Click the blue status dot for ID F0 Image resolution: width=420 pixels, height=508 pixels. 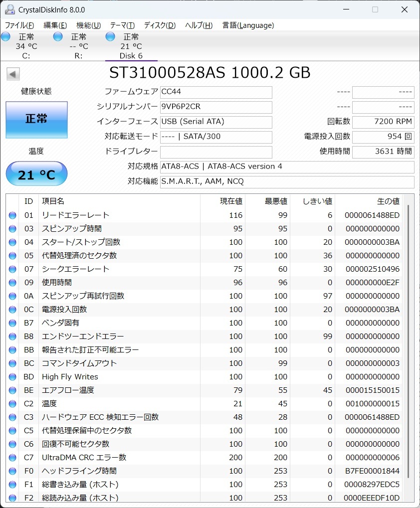(x=12, y=471)
